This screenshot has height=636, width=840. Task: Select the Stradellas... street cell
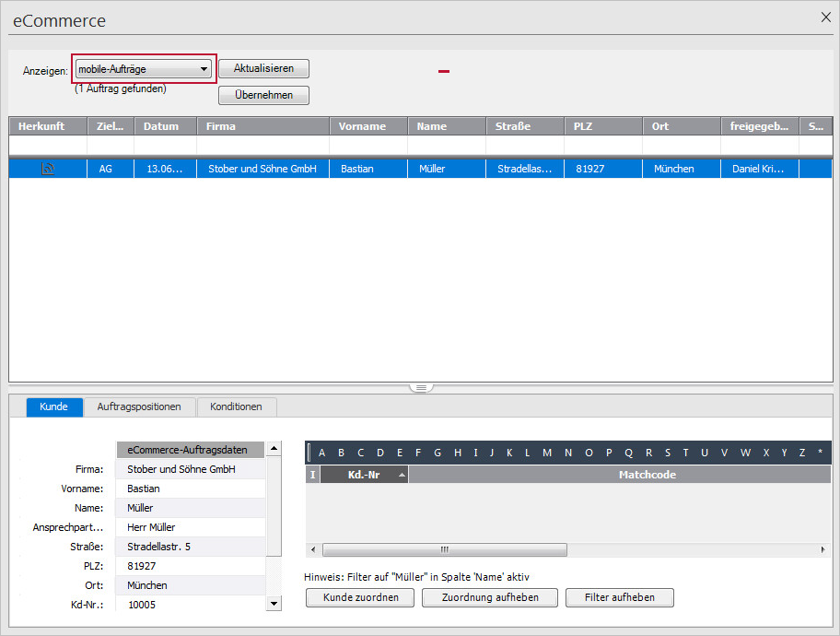point(524,169)
